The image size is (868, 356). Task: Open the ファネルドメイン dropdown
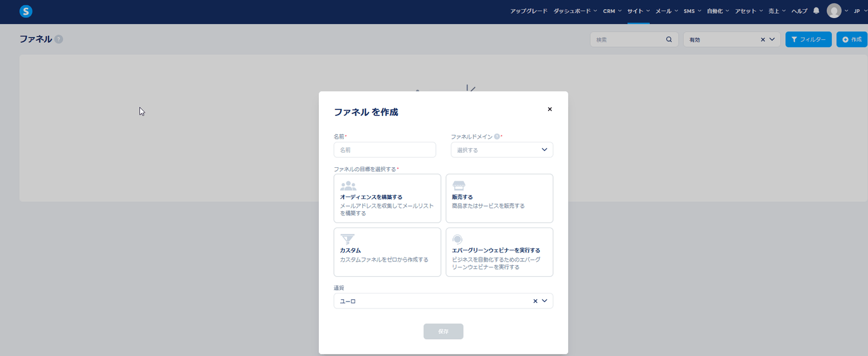(x=502, y=149)
